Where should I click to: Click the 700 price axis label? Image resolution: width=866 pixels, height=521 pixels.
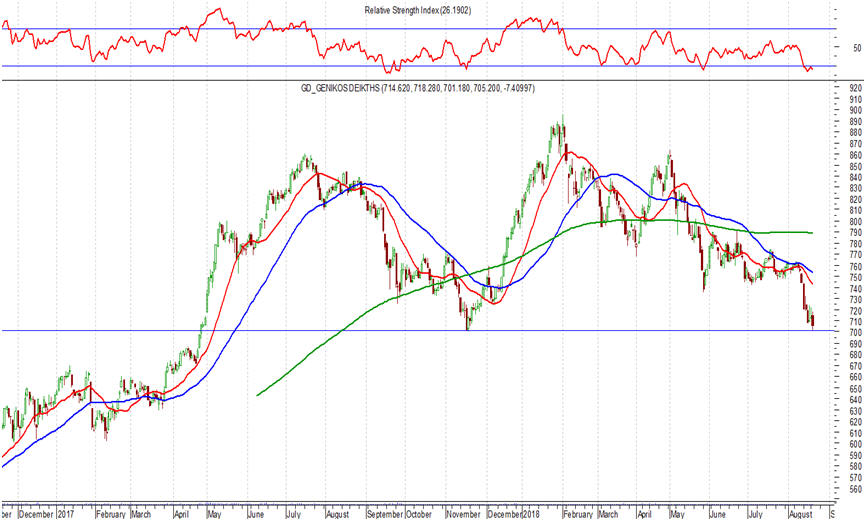[x=856, y=333]
